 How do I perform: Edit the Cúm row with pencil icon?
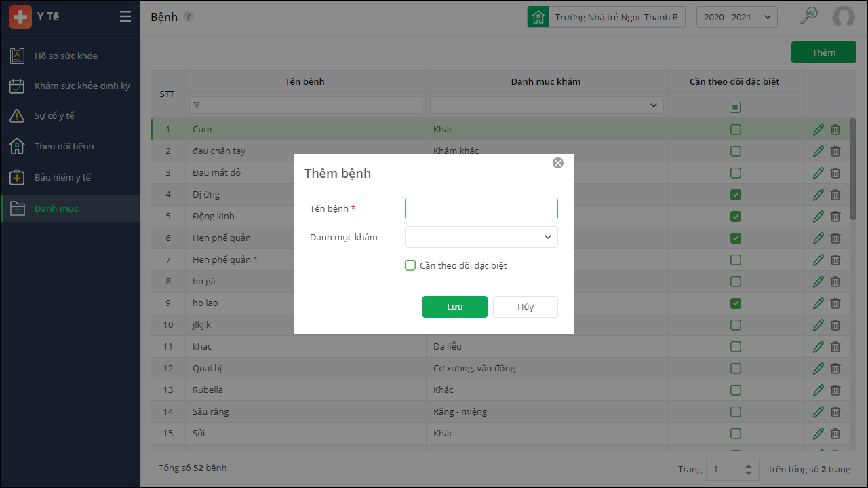tap(818, 130)
